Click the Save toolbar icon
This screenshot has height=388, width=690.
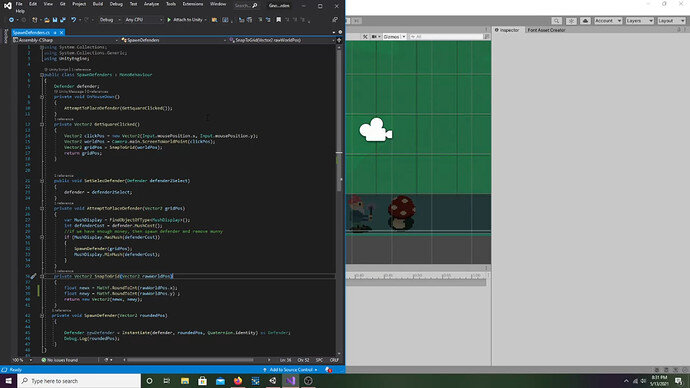(x=55, y=20)
